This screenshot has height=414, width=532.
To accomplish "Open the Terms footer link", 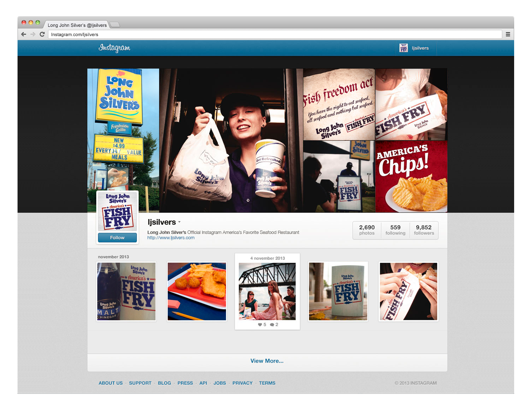I will [x=267, y=383].
